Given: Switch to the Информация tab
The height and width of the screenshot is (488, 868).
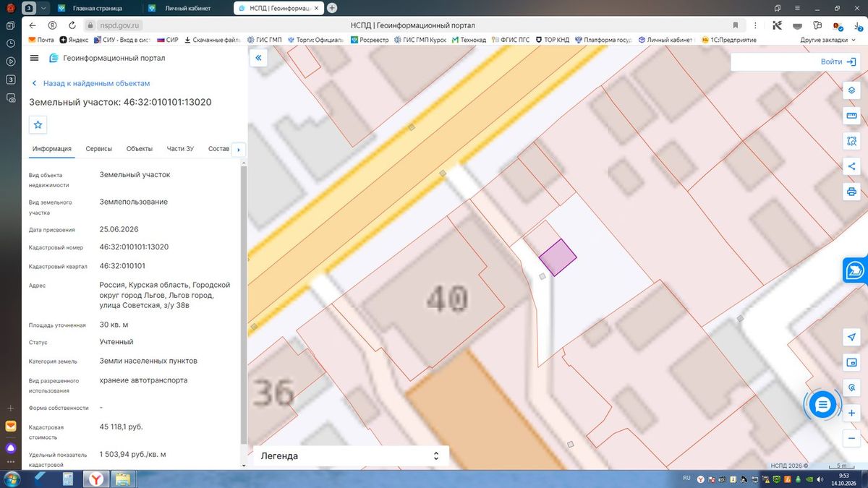Looking at the screenshot, I should point(52,149).
